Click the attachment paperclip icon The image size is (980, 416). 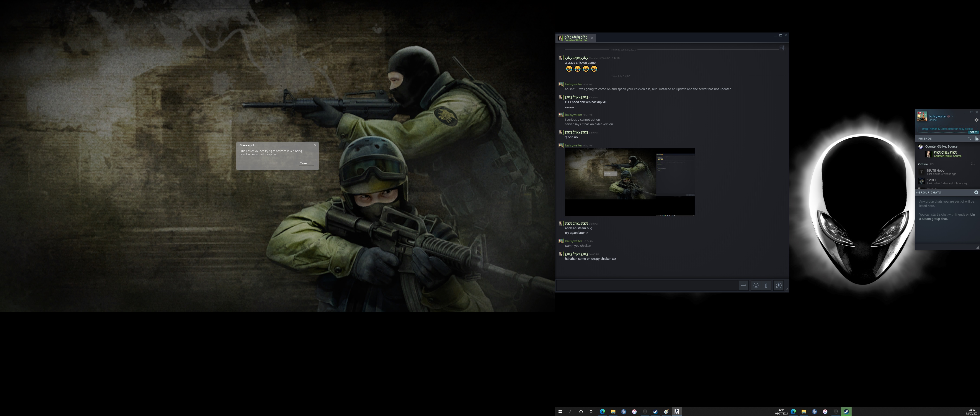(x=766, y=285)
